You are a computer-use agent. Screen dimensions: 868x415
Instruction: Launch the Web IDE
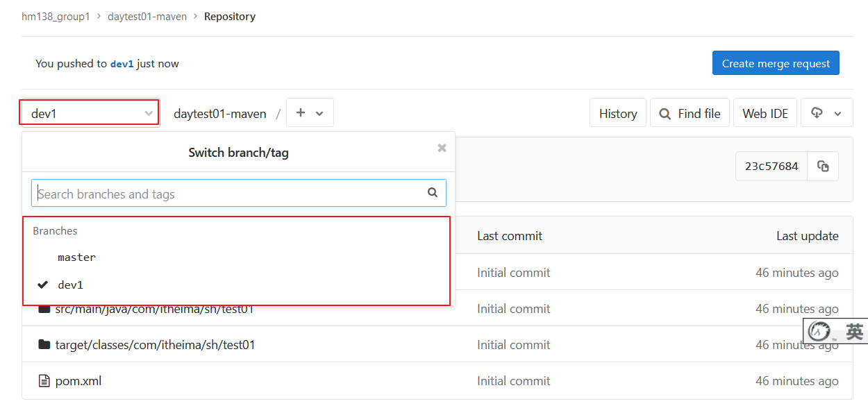click(765, 113)
